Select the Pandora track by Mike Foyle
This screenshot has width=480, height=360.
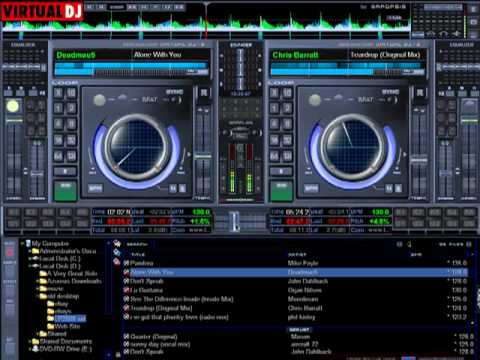click(x=295, y=263)
